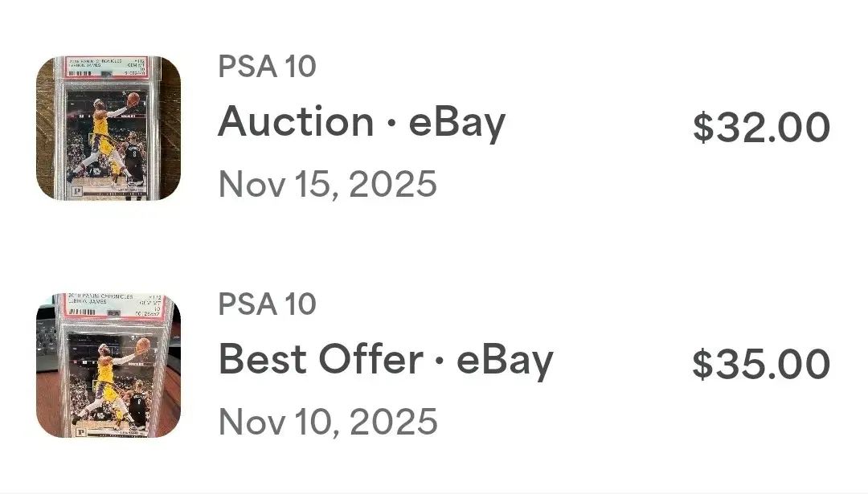Click the Panini logo on the Best Offer card image
The image size is (868, 494).
click(79, 431)
